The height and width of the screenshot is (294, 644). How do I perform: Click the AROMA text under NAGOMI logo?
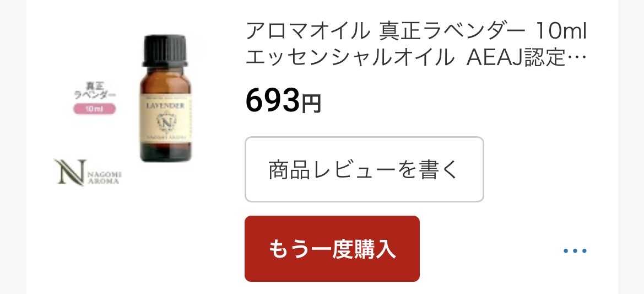[104, 180]
